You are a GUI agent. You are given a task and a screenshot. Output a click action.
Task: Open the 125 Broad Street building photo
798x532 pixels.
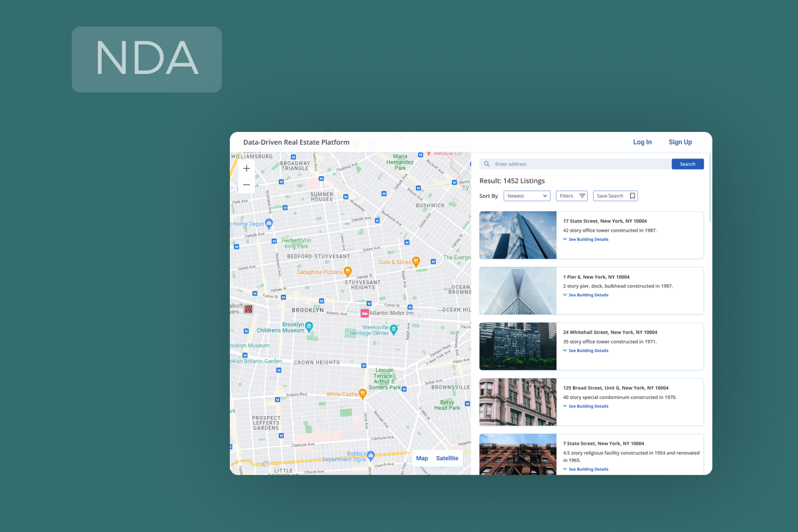tap(518, 402)
